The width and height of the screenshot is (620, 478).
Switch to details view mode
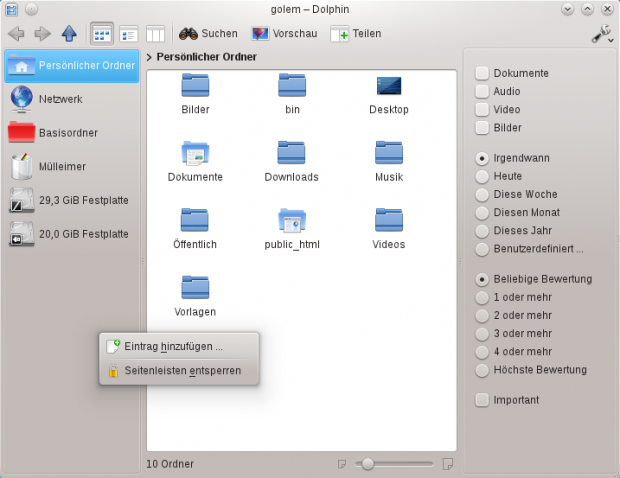pyautogui.click(x=129, y=33)
